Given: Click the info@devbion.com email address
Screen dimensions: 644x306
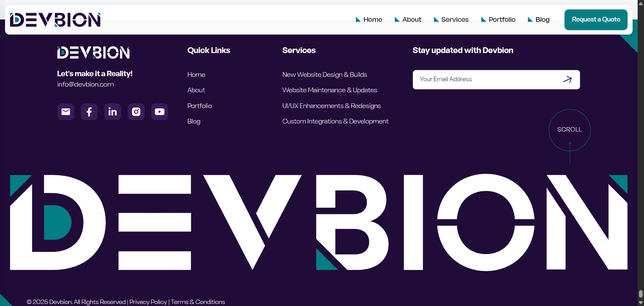Looking at the screenshot, I should coord(85,85).
